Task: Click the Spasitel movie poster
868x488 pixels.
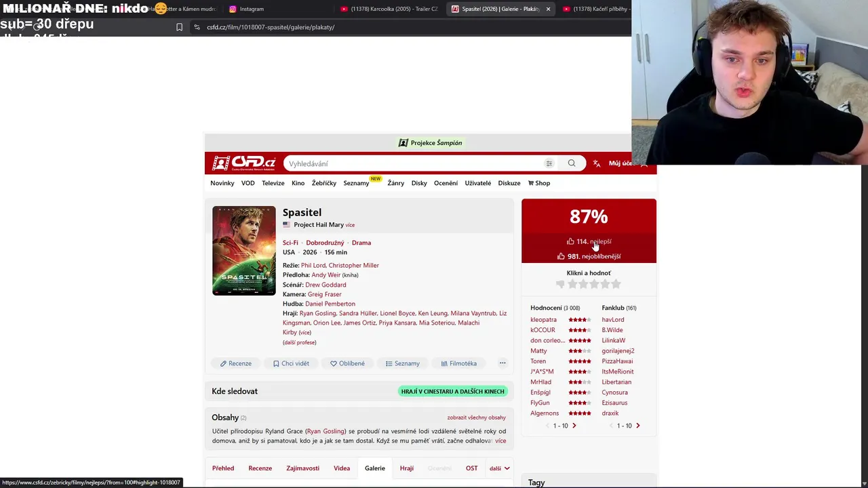Action: pyautogui.click(x=244, y=251)
